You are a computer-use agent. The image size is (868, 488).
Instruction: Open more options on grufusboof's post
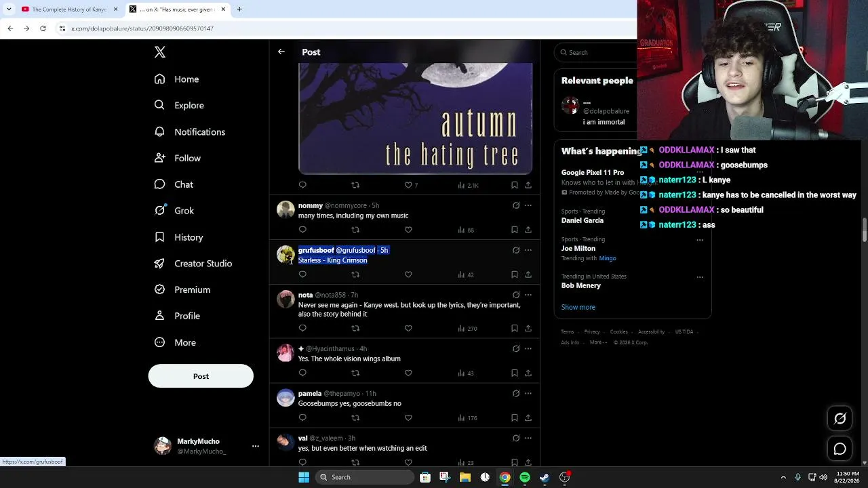coord(528,250)
